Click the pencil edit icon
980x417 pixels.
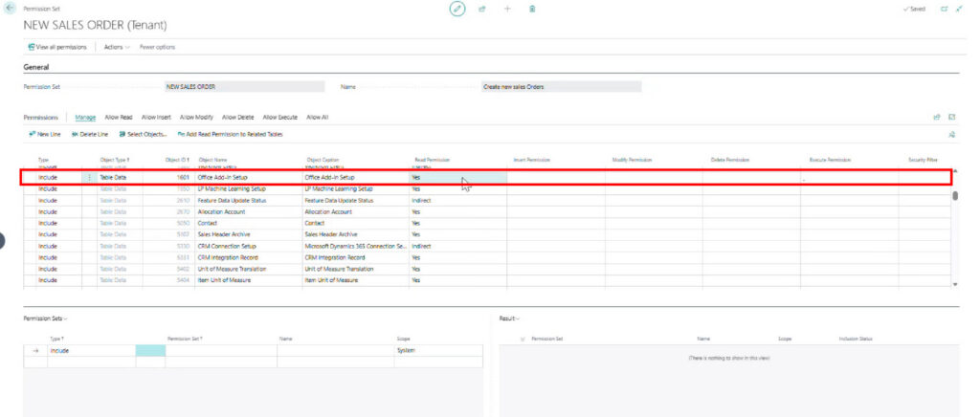tap(457, 9)
